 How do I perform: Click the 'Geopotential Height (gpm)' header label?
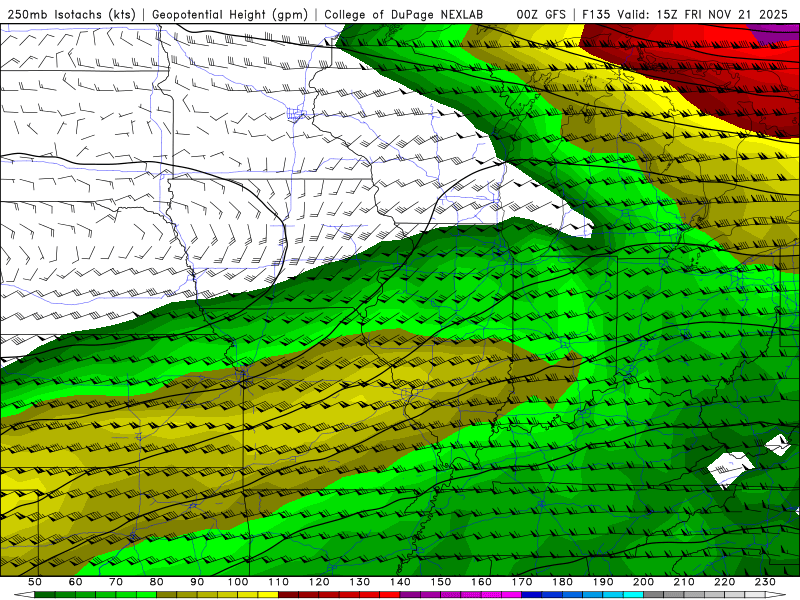point(230,14)
